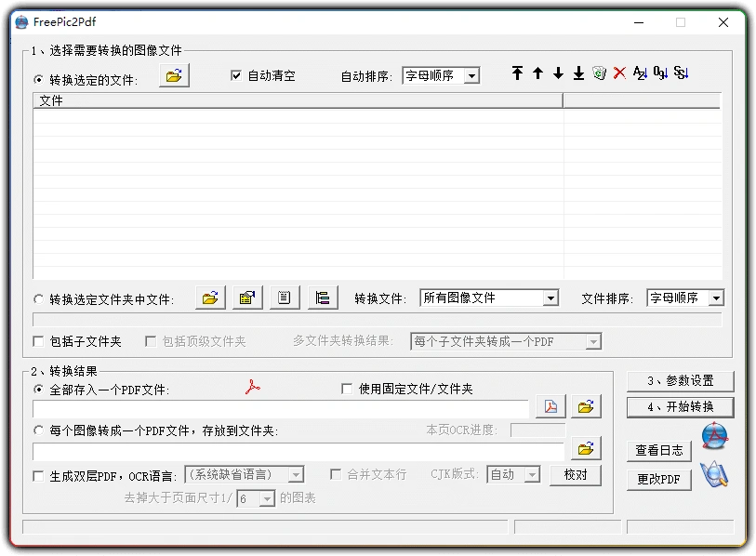Open the folder tree structure icon
Image resolution: width=756 pixels, height=556 pixels.
click(x=321, y=297)
